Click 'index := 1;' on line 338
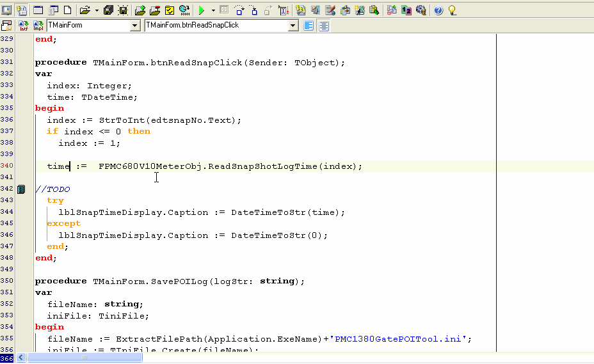 (x=90, y=143)
